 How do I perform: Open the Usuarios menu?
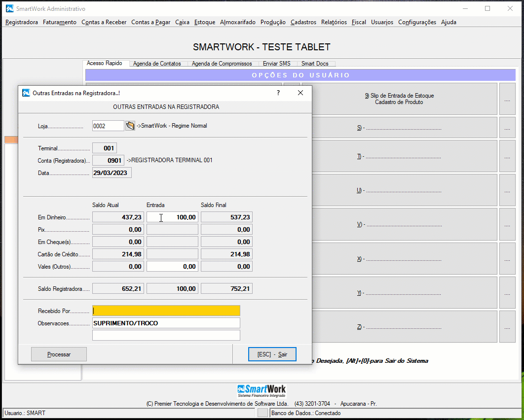pos(382,22)
